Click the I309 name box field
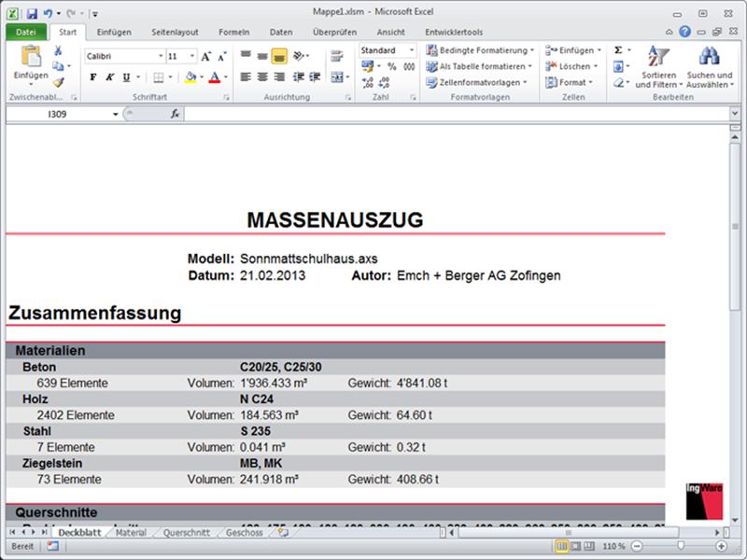Screen dimensions: 747x560 coord(58,114)
